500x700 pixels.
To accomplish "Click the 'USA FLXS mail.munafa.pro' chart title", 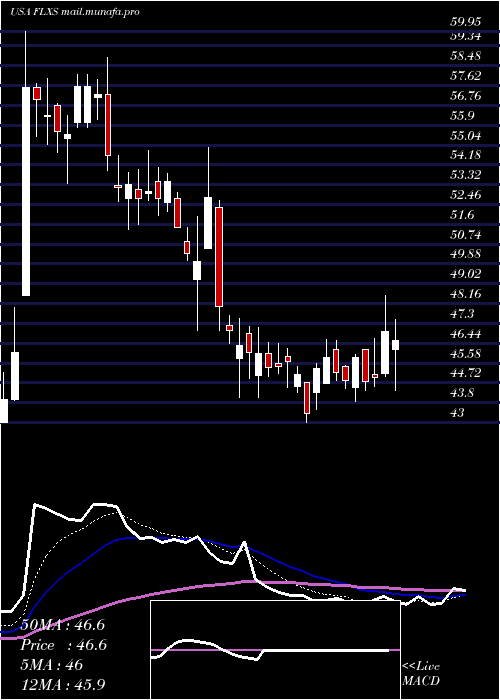I will point(75,12).
